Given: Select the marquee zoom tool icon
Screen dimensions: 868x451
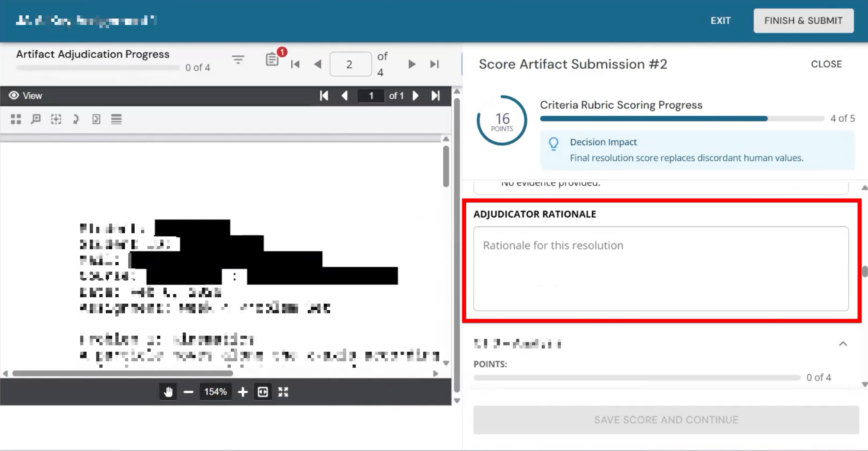Looking at the screenshot, I should 56,119.
